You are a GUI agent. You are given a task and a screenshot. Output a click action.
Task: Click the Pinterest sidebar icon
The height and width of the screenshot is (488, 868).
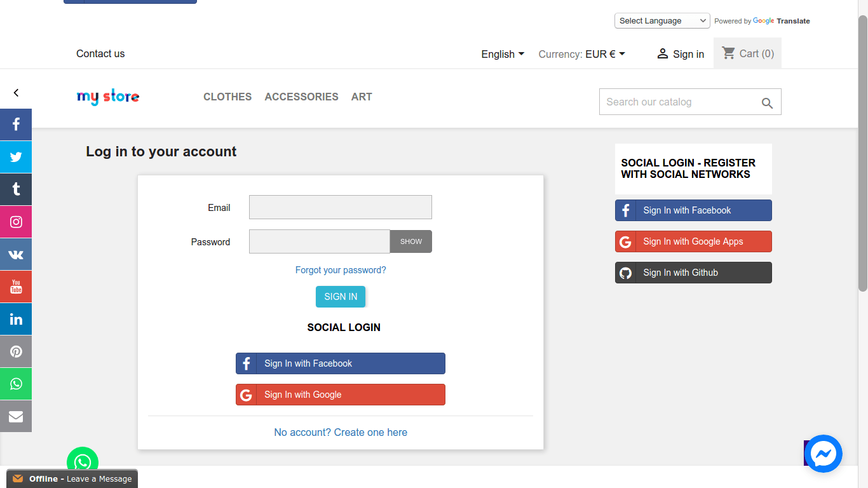point(16,351)
